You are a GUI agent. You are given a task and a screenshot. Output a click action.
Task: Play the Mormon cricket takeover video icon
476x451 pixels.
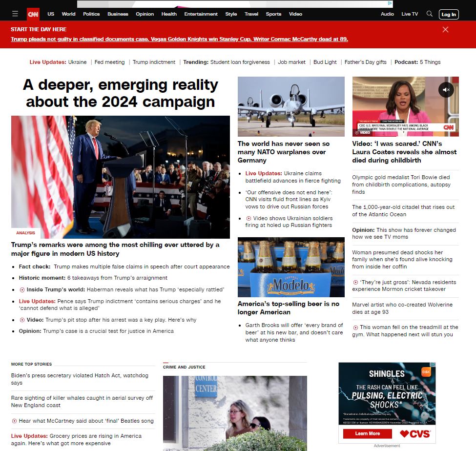[355, 282]
